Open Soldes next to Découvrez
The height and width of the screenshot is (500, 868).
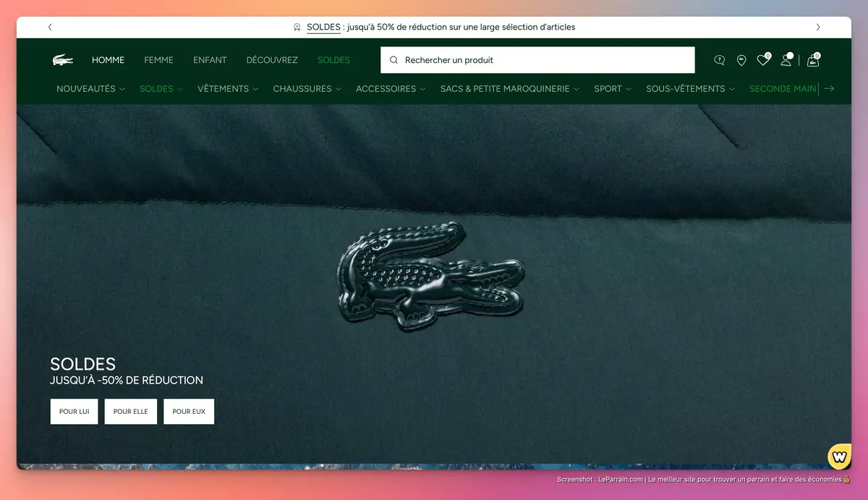pos(333,60)
